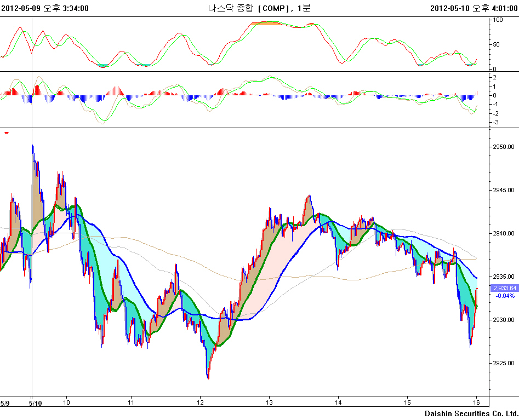This screenshot has width=519, height=420.
Task: Click the -0.04% change label
Action: click(504, 296)
